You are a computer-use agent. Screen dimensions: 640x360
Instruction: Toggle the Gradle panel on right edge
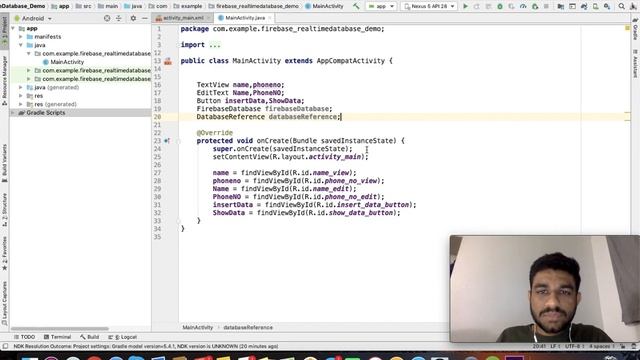point(635,29)
